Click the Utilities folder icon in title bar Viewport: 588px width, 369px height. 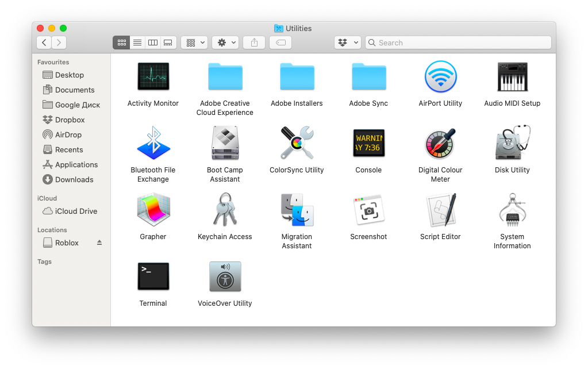[278, 28]
